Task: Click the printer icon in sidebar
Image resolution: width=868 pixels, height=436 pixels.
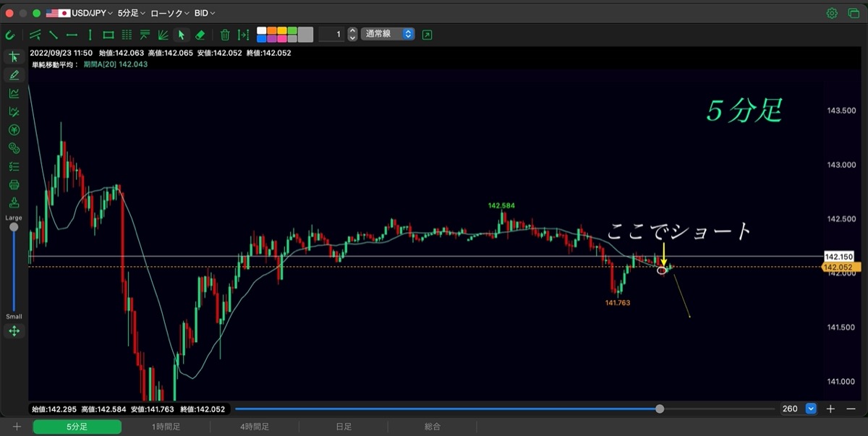Action: [x=14, y=184]
